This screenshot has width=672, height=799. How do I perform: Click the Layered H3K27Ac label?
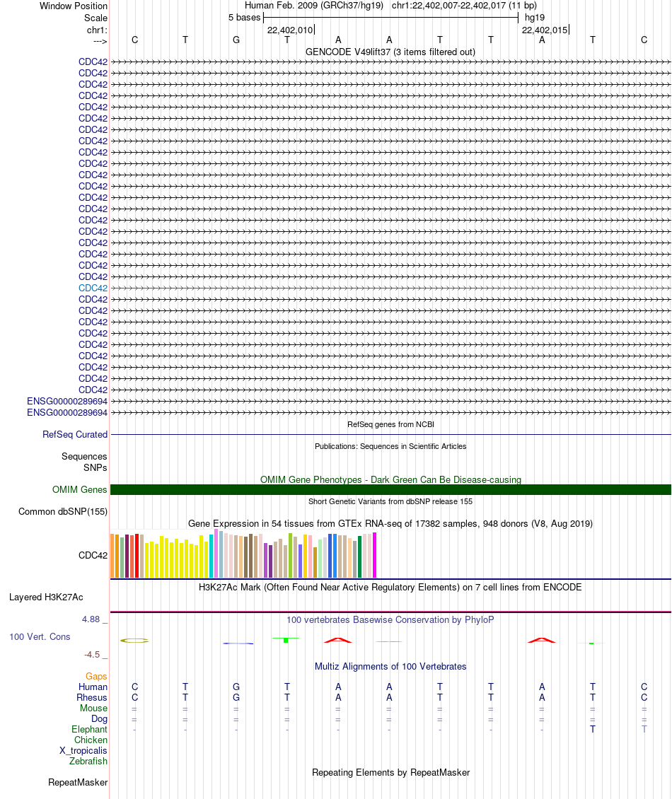46,597
